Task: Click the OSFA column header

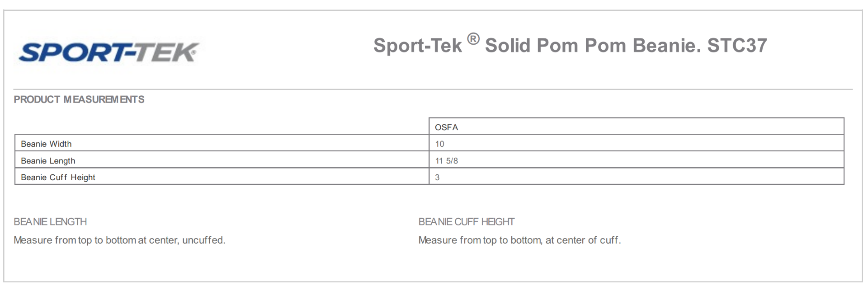Action: click(446, 127)
